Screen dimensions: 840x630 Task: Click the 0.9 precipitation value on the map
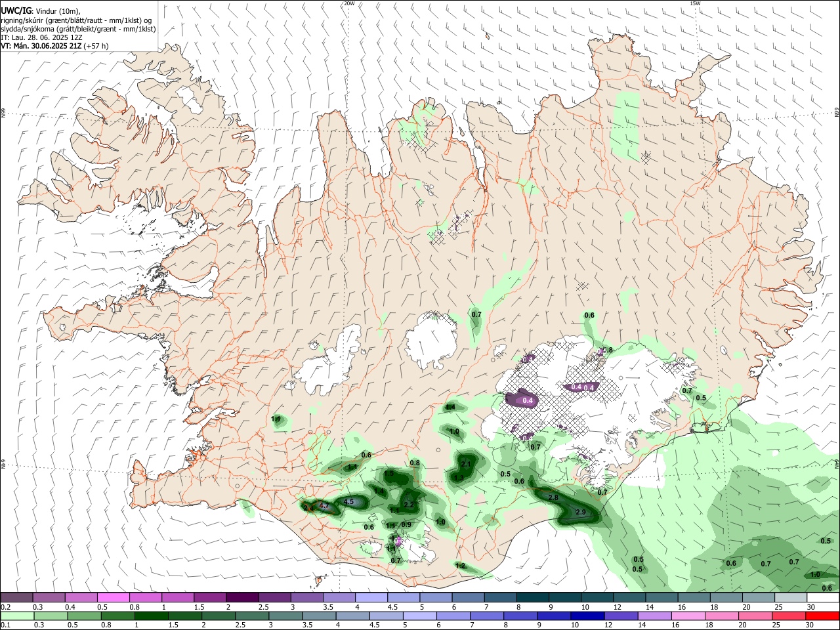406,524
